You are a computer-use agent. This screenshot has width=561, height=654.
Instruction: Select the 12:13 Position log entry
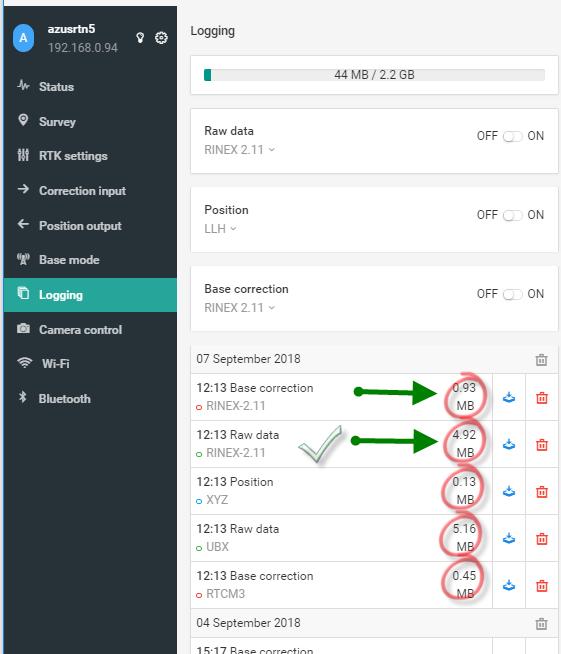[x=341, y=491]
